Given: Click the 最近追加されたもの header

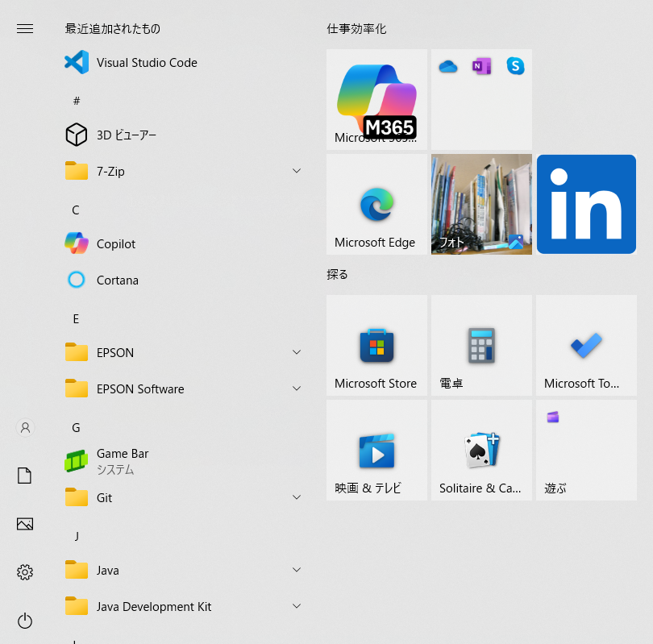Looking at the screenshot, I should [112, 29].
